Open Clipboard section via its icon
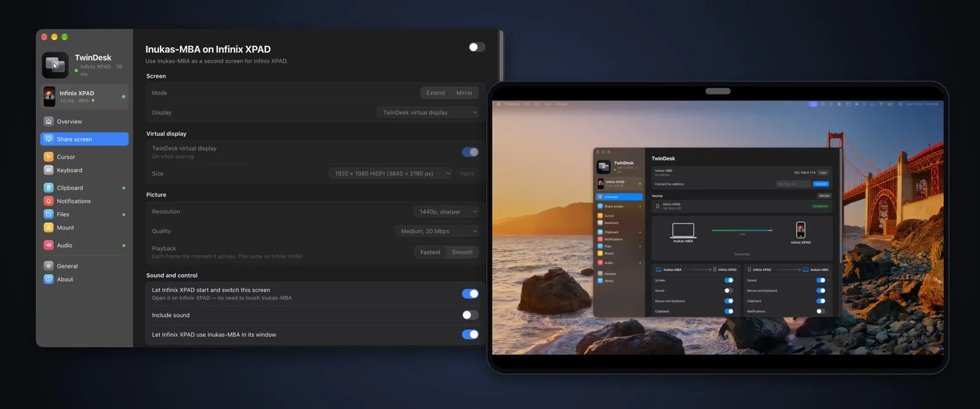The height and width of the screenshot is (409, 980). [x=48, y=188]
